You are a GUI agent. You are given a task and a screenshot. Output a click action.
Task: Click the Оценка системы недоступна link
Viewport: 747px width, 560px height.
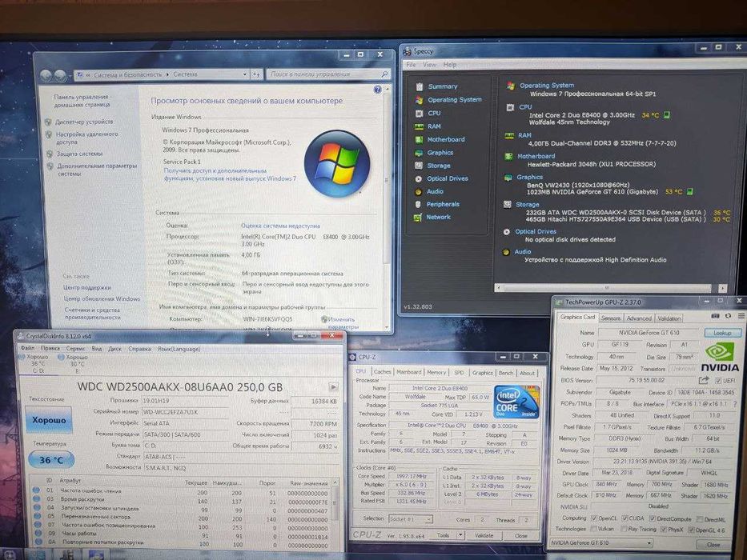coord(280,226)
